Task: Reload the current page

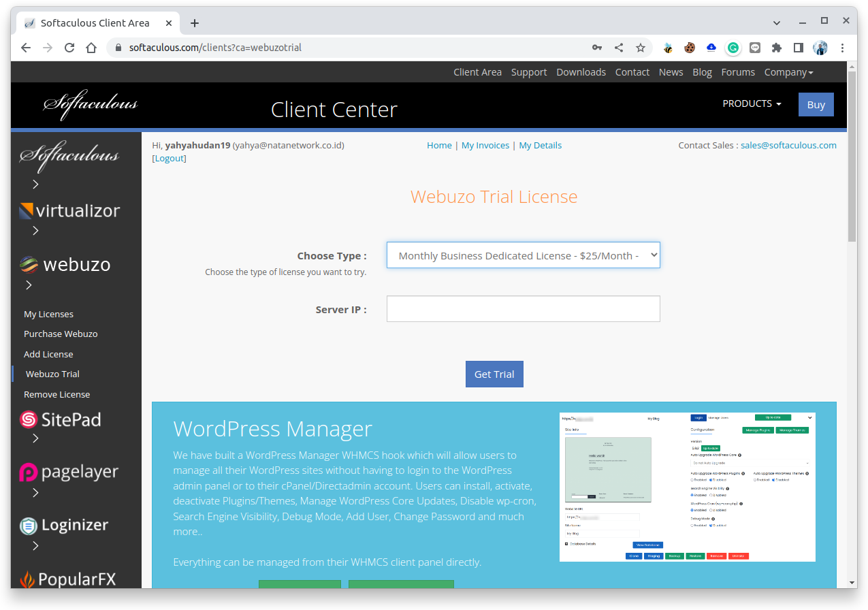Action: point(69,48)
